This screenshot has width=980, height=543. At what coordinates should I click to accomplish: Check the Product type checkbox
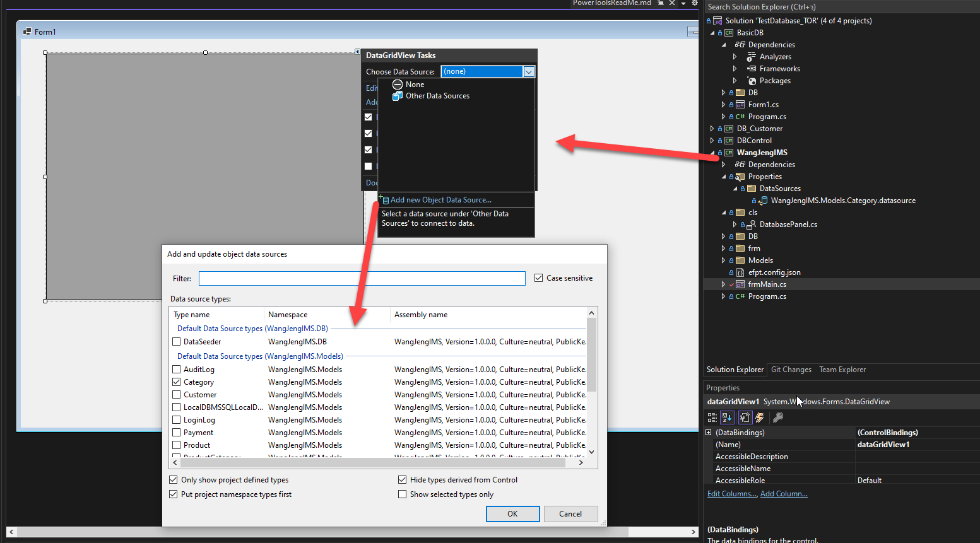[177, 445]
